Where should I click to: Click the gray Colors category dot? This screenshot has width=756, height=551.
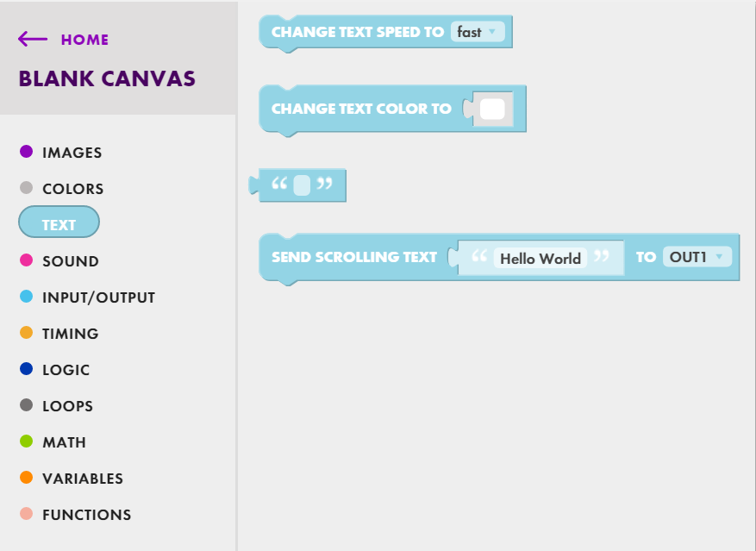(x=26, y=188)
